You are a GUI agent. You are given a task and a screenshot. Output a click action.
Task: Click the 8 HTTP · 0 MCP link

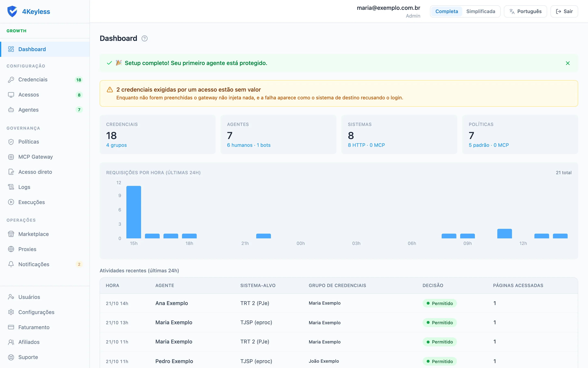pos(366,145)
